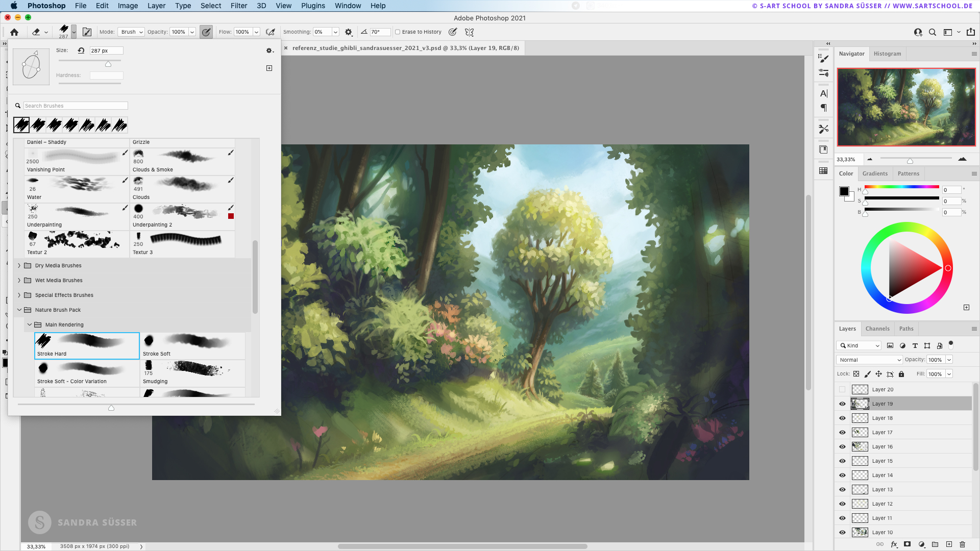Expand Wet Media Brushes folder

(19, 281)
